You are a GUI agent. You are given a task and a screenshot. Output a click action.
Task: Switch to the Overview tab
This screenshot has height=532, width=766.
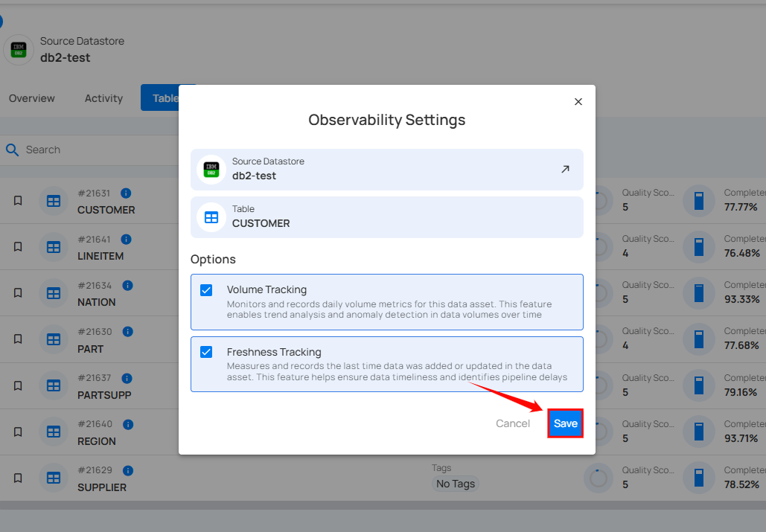(32, 98)
